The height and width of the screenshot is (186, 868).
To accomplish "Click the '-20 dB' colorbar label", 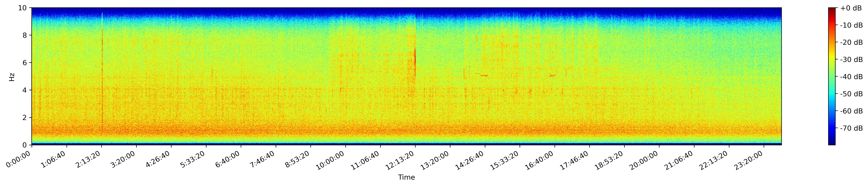I will (852, 43).
